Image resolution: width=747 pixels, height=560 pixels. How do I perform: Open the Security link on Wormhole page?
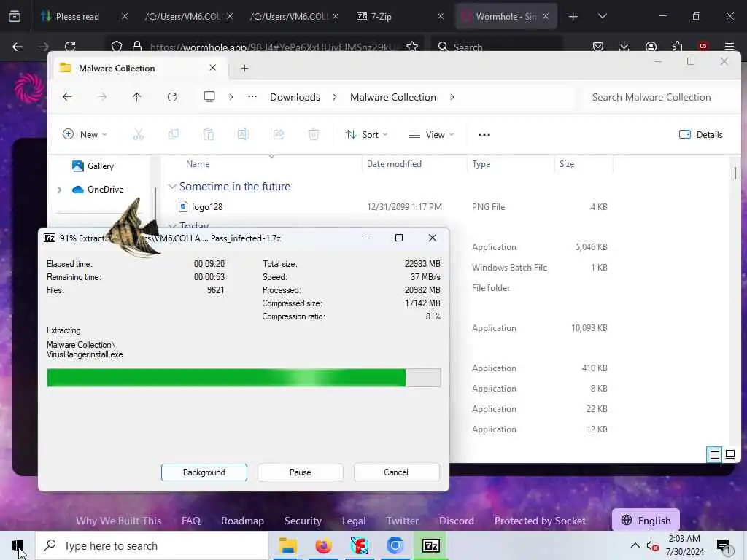coord(303,521)
